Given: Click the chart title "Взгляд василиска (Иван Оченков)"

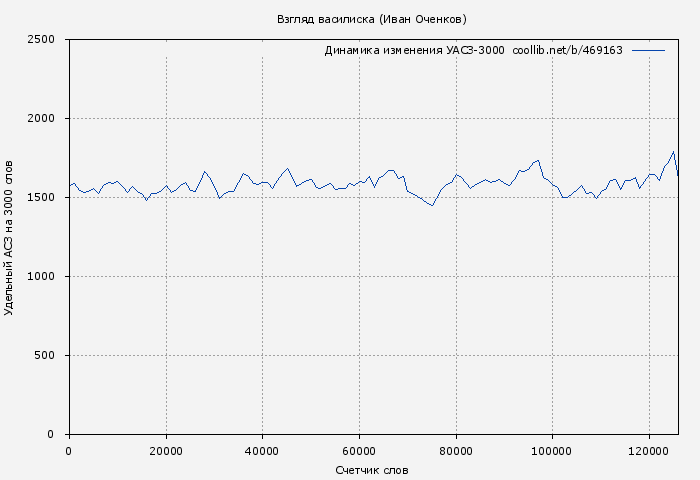Looking at the screenshot, I should point(371,19).
